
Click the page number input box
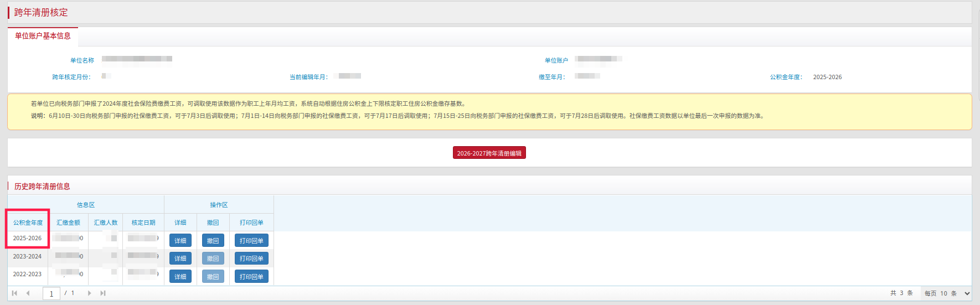51,293
